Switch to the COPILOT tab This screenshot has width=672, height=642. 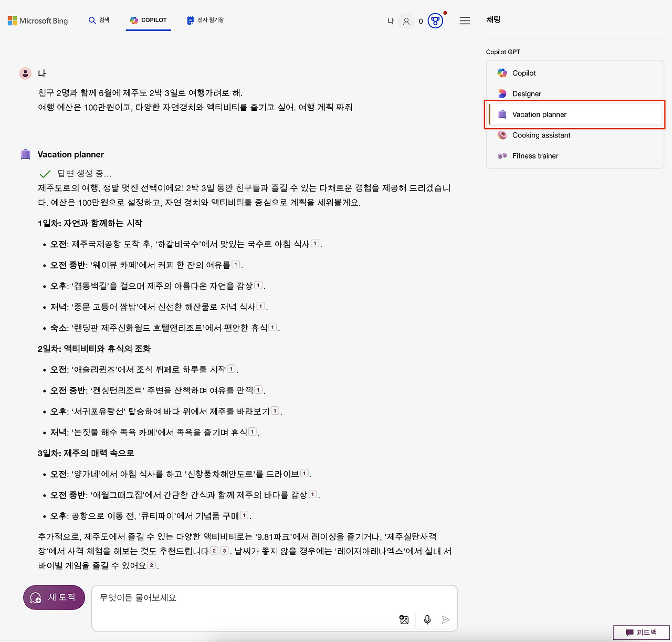pos(148,20)
